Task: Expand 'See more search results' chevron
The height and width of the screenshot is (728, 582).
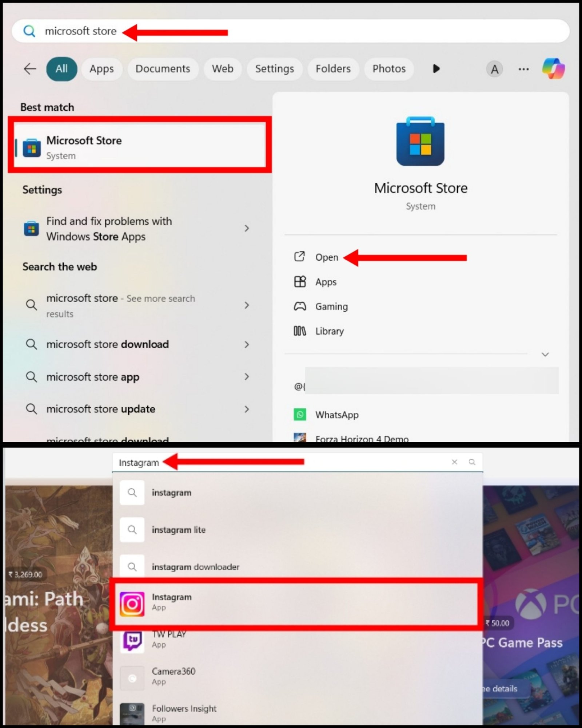Action: [x=247, y=305]
